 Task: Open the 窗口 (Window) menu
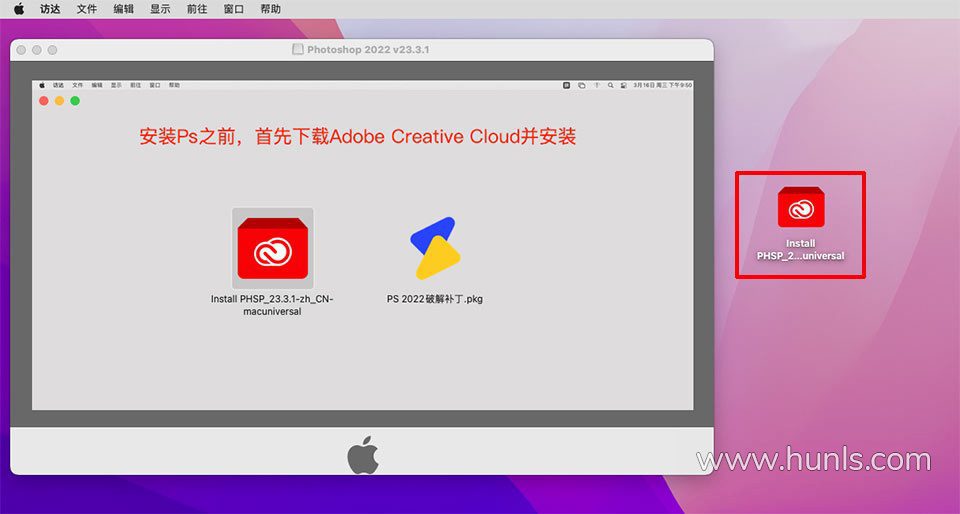233,9
